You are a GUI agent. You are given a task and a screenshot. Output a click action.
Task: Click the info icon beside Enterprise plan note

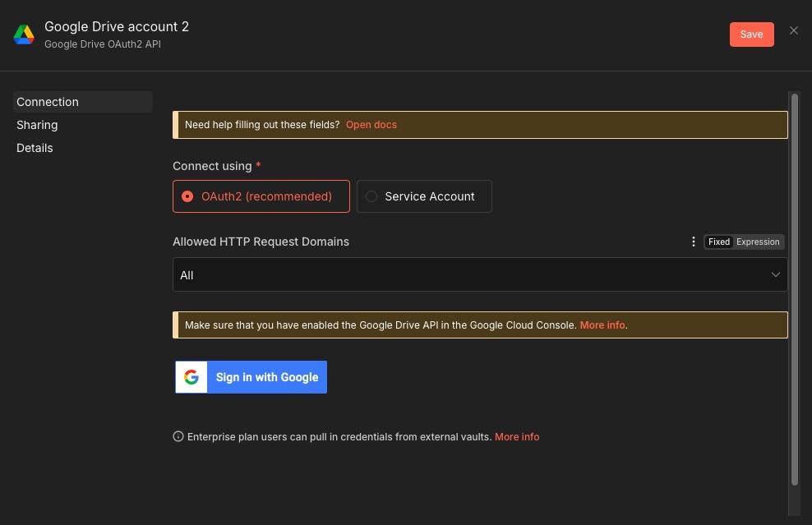(x=178, y=437)
